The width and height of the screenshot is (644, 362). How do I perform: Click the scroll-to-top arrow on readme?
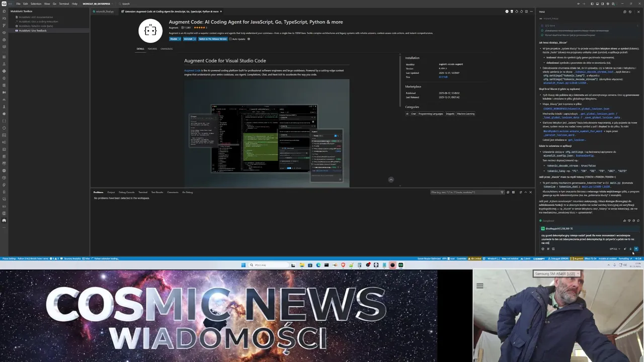[x=391, y=179]
